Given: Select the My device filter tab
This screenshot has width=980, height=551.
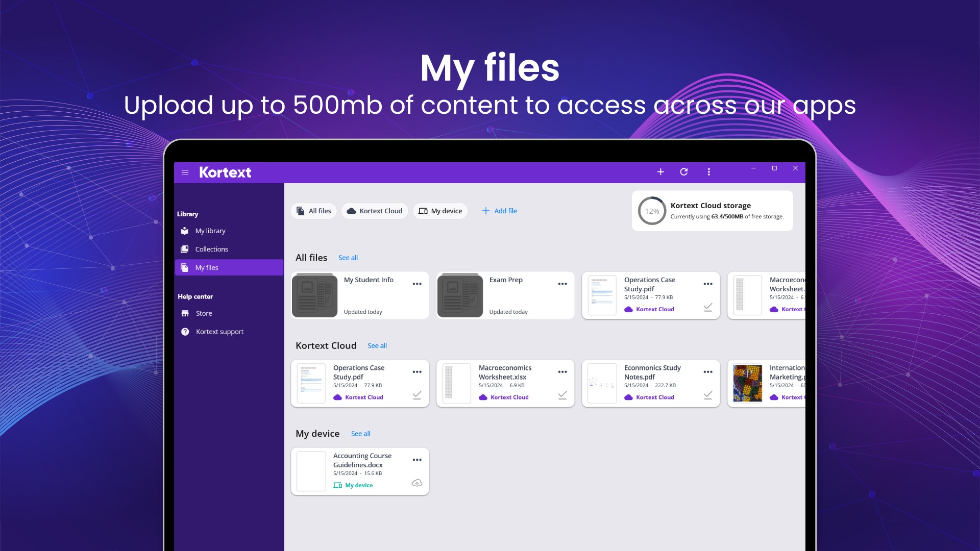Looking at the screenshot, I should [x=440, y=211].
